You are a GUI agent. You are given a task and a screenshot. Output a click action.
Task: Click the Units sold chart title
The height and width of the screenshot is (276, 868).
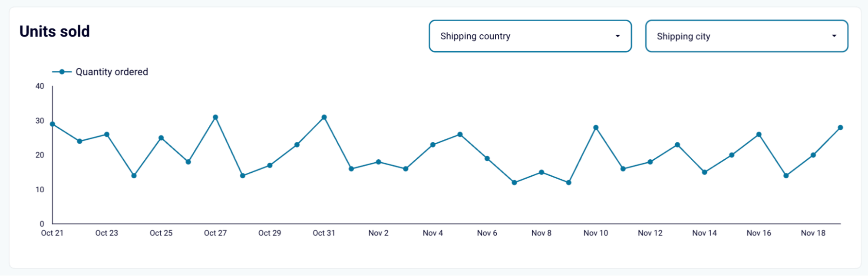click(55, 31)
